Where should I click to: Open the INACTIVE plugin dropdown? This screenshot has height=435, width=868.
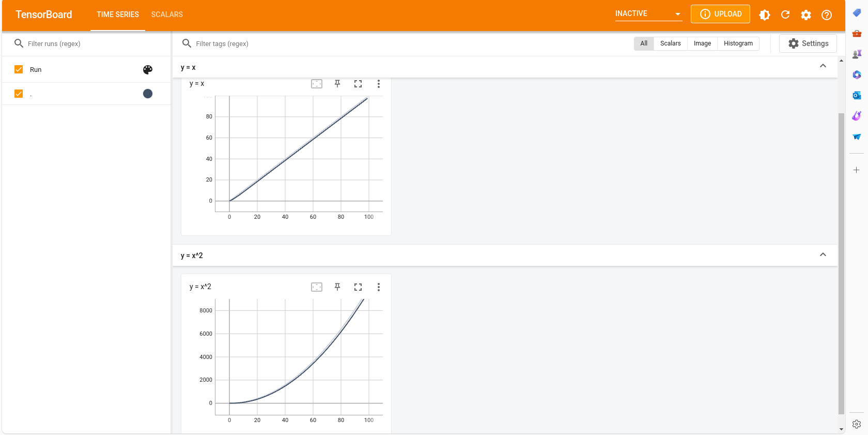pos(648,14)
